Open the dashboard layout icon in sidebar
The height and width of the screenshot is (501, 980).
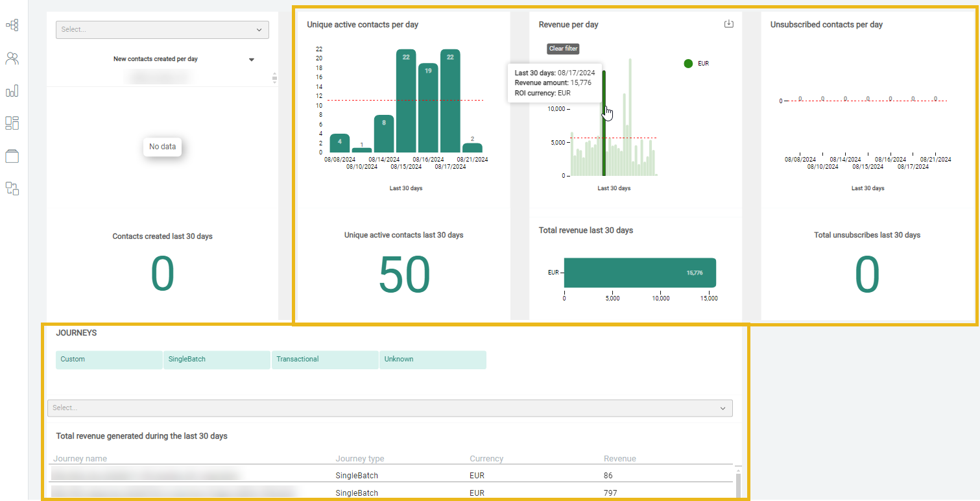pos(12,123)
